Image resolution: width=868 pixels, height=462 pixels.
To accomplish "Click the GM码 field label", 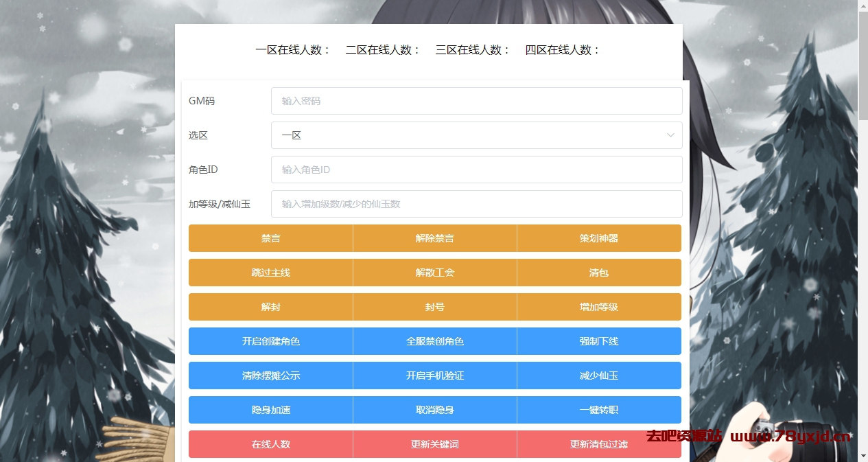I will point(202,101).
